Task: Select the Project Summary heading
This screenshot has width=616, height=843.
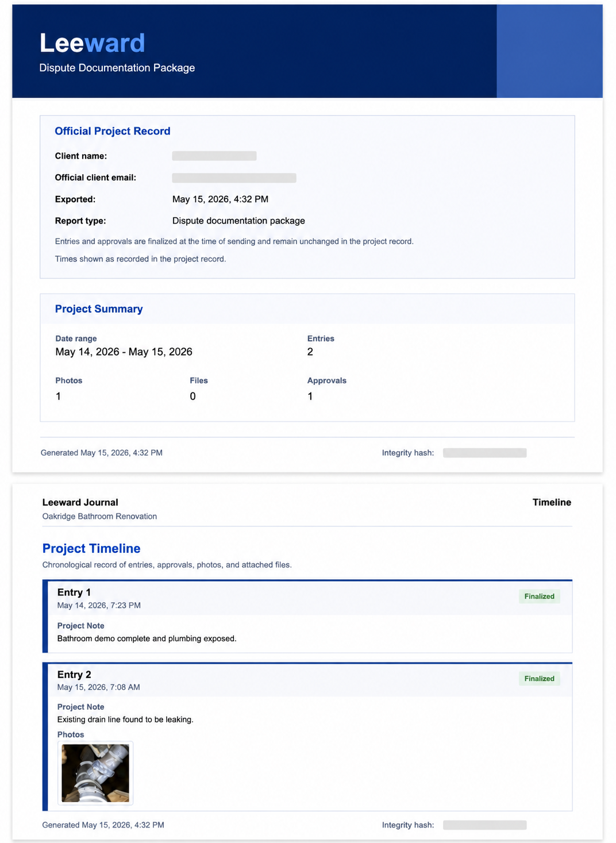Action: click(x=99, y=309)
